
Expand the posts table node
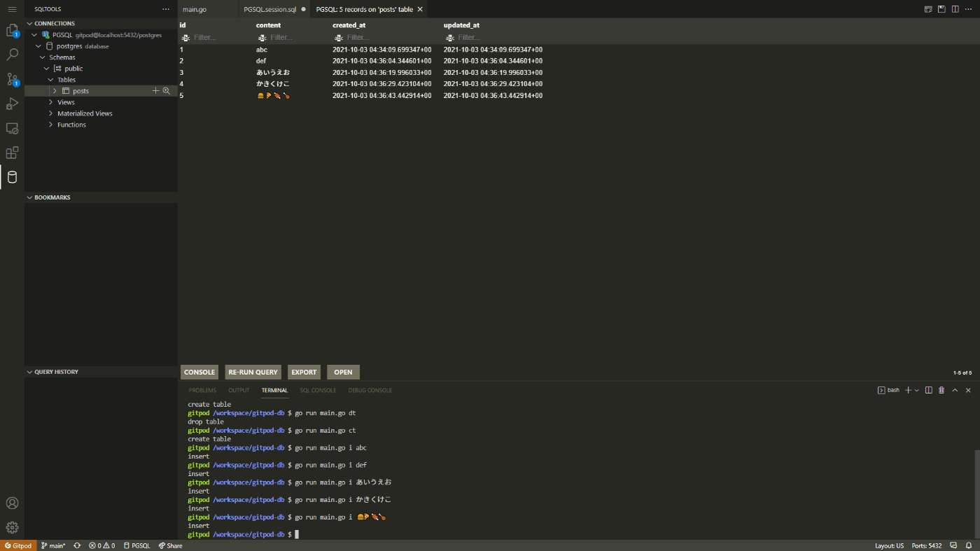point(55,91)
